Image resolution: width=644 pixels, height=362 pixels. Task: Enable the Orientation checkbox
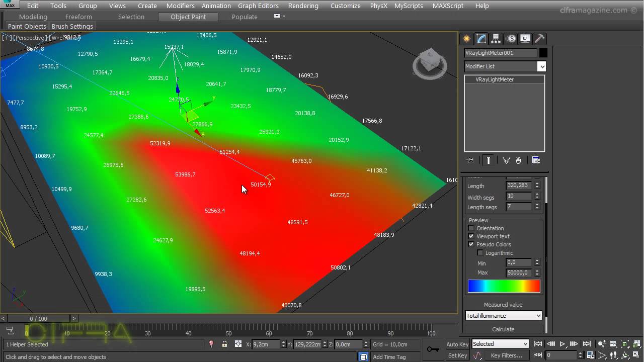(x=471, y=228)
